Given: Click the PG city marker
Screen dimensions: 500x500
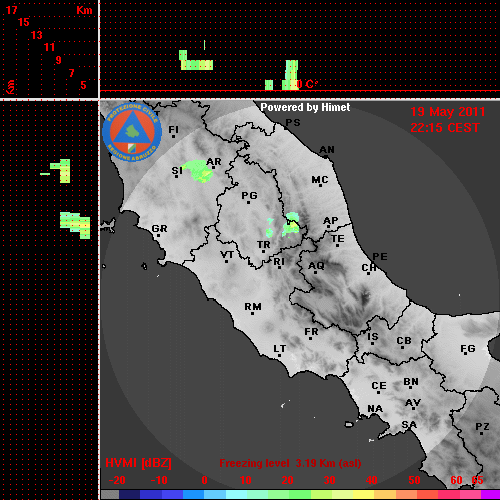Looking at the screenshot, I should (248, 202).
